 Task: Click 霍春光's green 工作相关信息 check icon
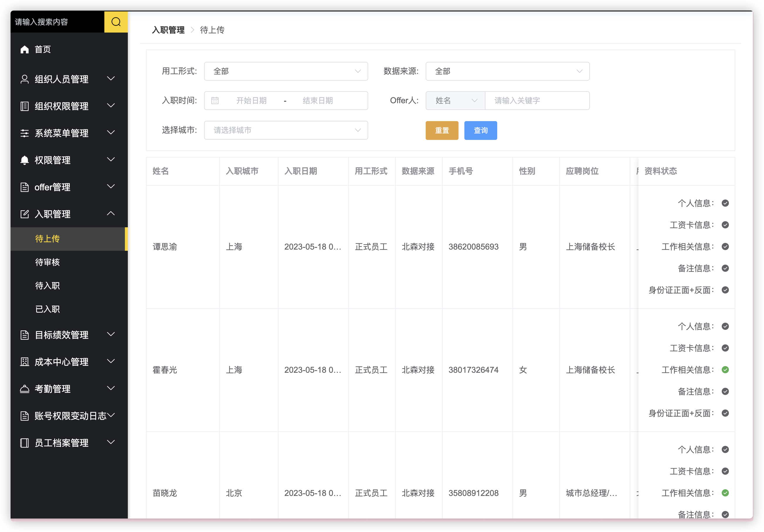click(725, 370)
